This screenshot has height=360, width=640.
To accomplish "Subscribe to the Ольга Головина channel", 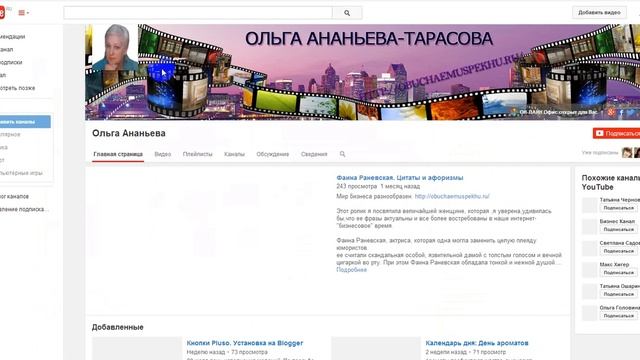I will click(x=619, y=316).
